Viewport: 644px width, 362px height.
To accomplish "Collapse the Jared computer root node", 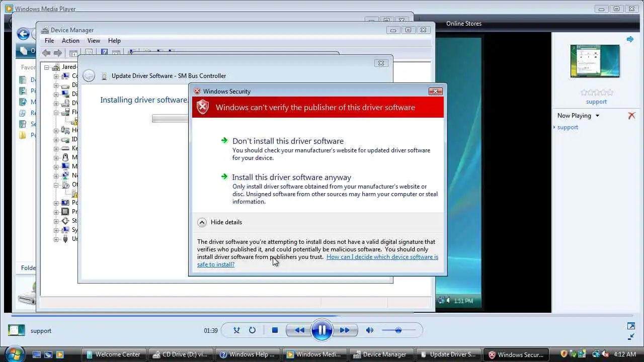I will [47, 67].
